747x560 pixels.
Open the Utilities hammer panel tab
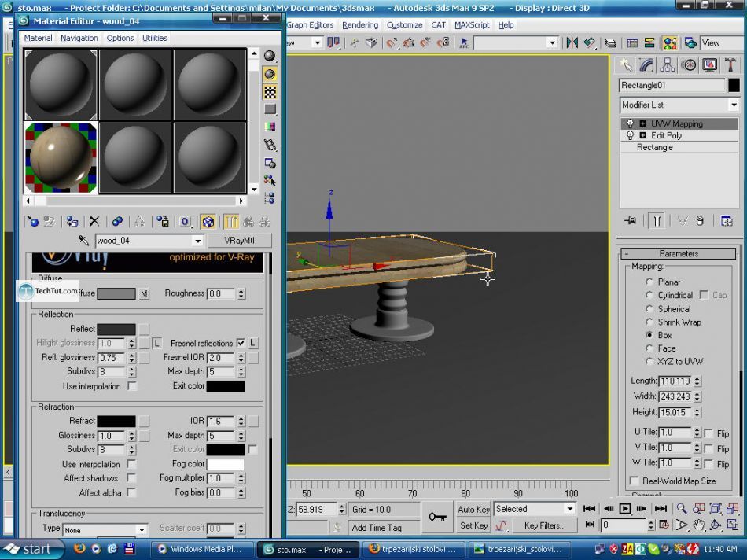pos(730,65)
